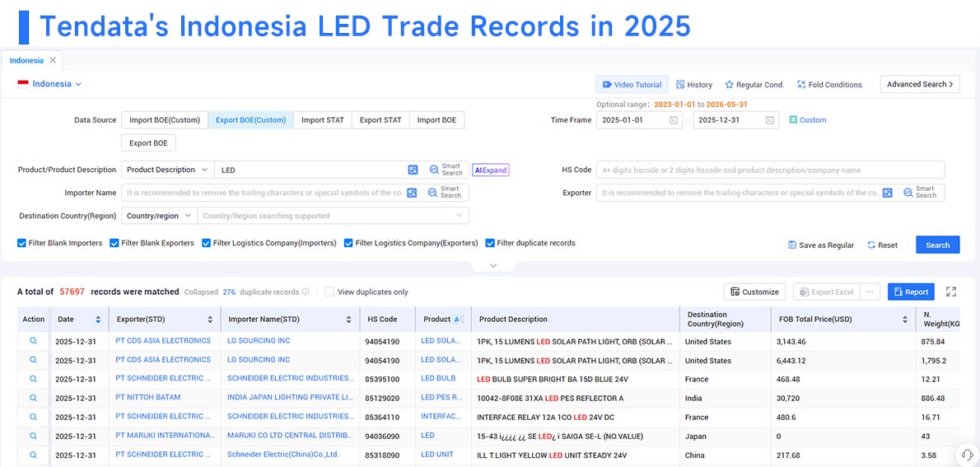980x467 pixels.
Task: Open the destination country search dropdown
Action: tap(334, 216)
